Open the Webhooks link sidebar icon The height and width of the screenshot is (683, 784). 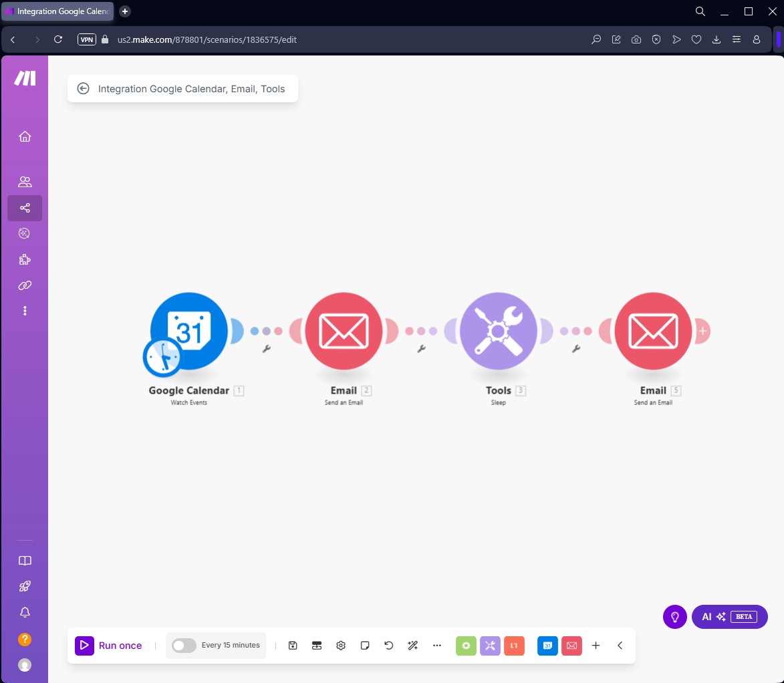click(25, 285)
